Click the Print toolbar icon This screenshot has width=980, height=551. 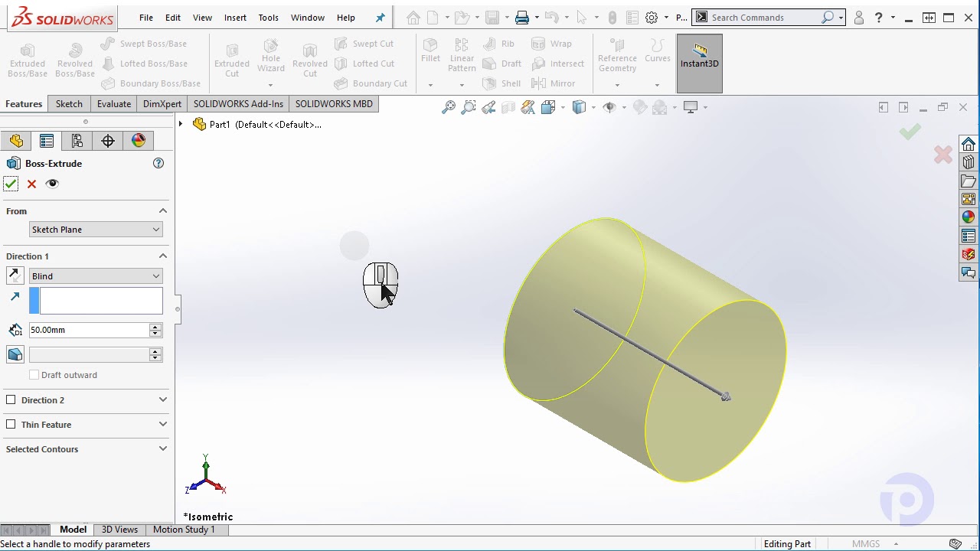pyautogui.click(x=522, y=18)
